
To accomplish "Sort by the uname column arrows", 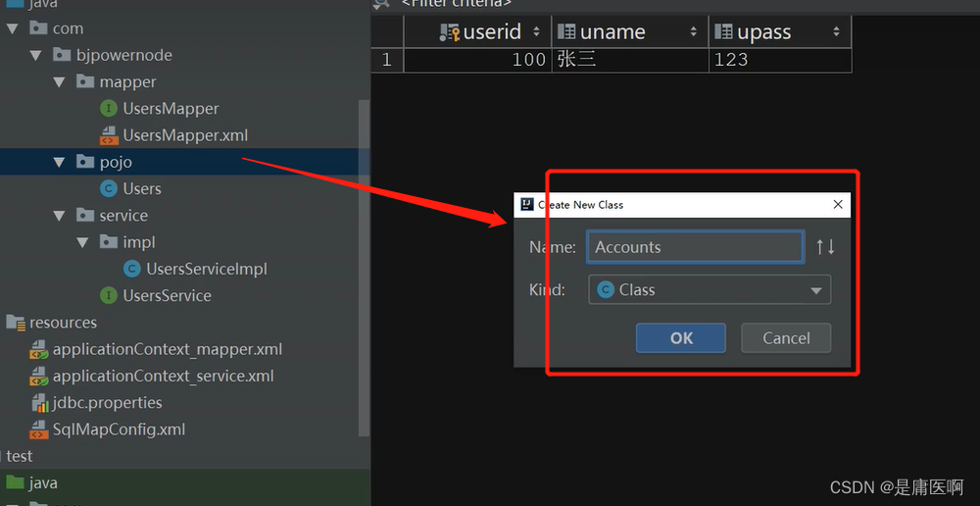I will point(693,32).
